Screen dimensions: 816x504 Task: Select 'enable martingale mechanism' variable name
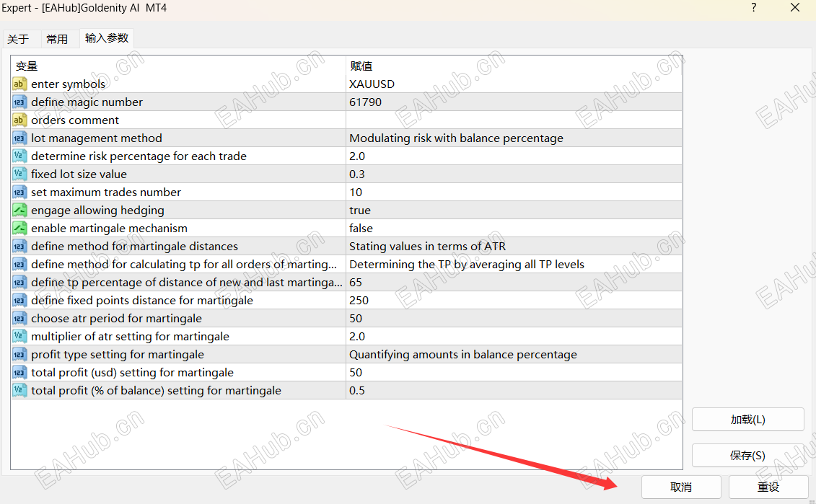[109, 229]
